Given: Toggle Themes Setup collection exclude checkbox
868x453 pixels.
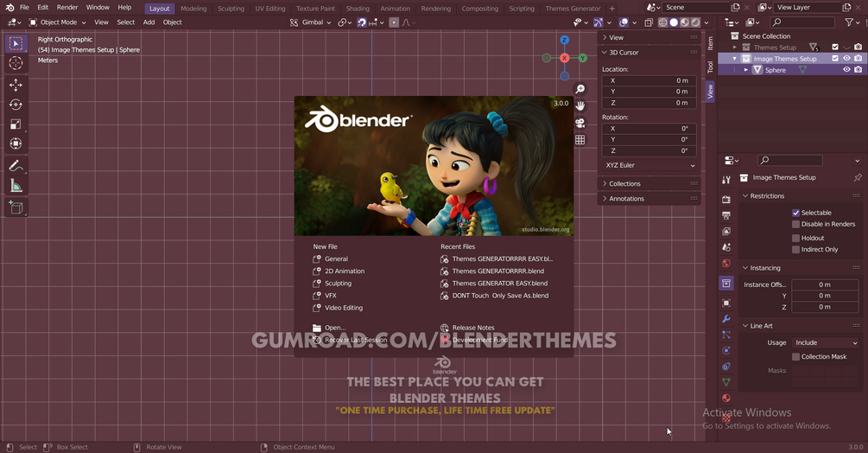Looking at the screenshot, I should pyautogui.click(x=835, y=48).
